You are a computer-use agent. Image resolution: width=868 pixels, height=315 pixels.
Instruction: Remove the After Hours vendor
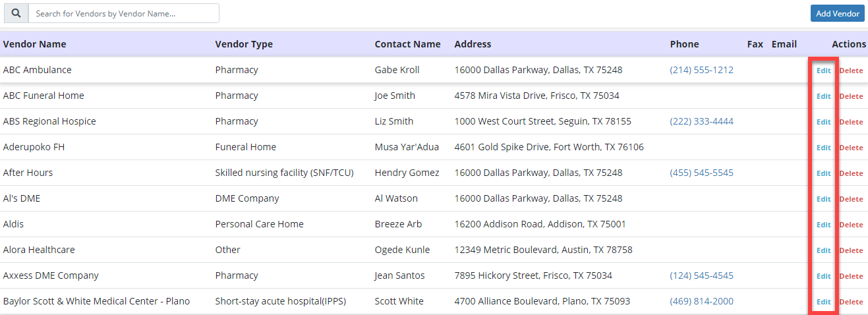coord(851,173)
